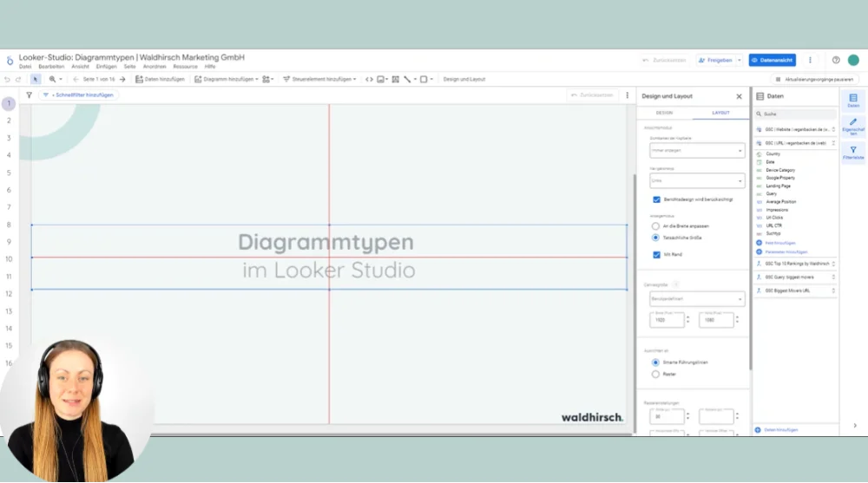The image size is (868, 483).
Task: Click the Freigeben share button
Action: [x=715, y=60]
